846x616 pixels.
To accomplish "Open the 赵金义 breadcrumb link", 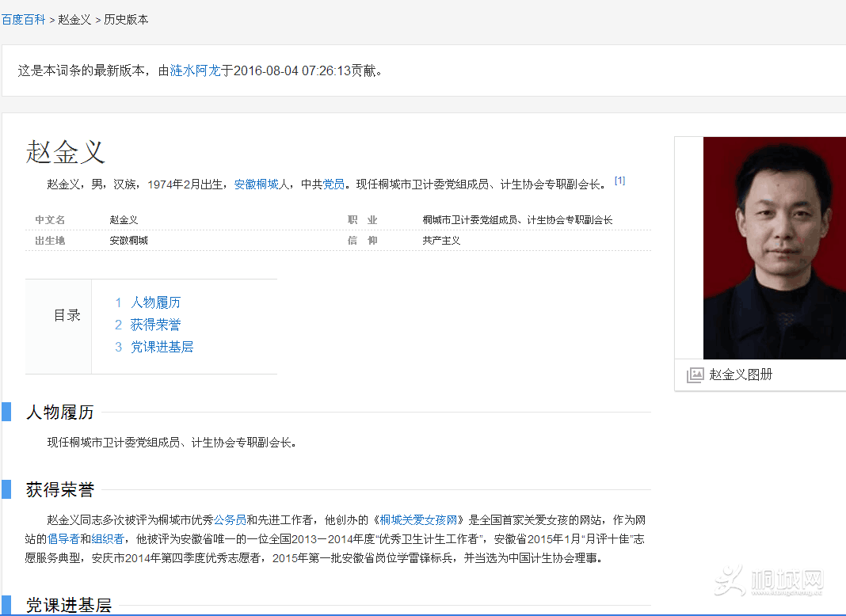I will click(74, 20).
